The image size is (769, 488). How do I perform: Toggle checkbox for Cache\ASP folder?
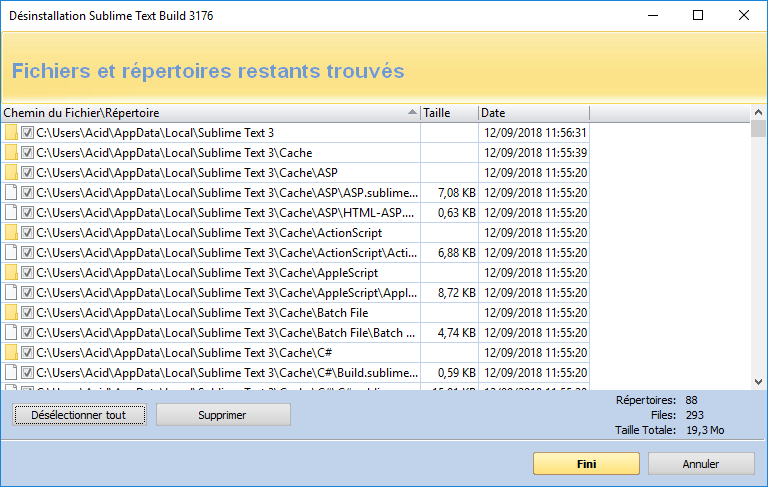point(27,173)
